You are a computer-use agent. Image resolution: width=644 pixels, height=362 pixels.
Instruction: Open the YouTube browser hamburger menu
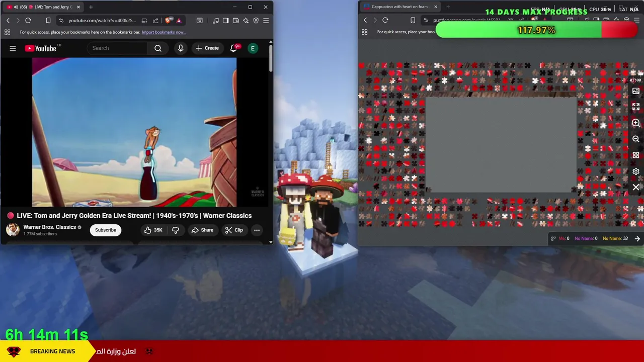tap(266, 21)
